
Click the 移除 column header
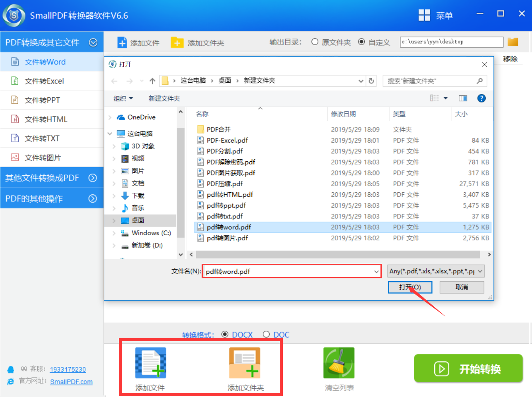(510, 59)
